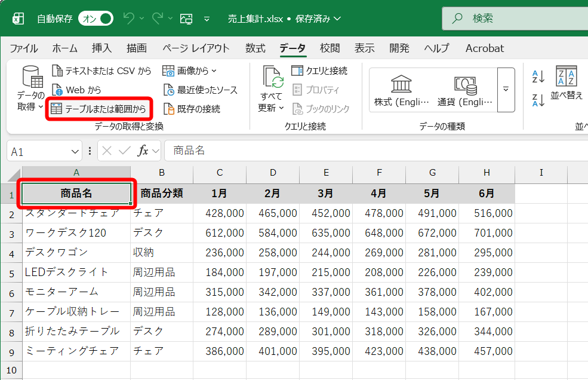Image resolution: width=588 pixels, height=380 pixels.
Task: Switch to the 挿入 tab
Action: click(x=101, y=48)
